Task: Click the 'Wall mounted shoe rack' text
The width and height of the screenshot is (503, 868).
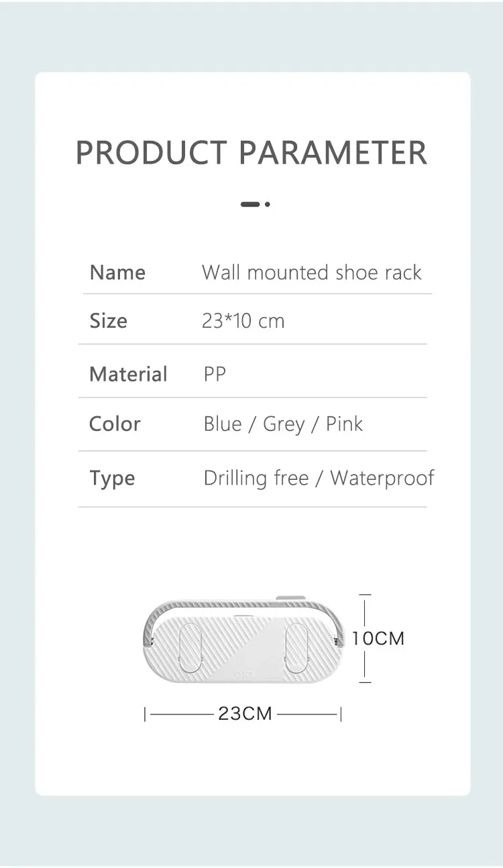Action: pos(311,272)
